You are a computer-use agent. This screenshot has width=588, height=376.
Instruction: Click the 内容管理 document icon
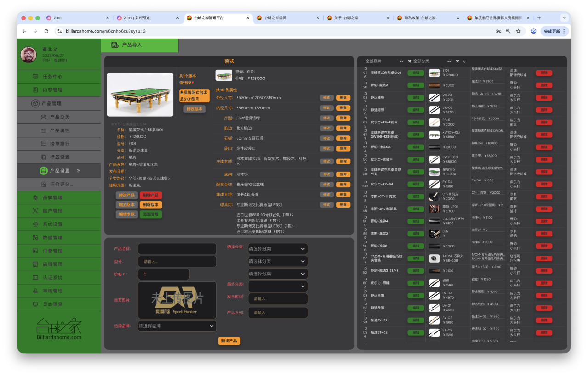coord(35,90)
